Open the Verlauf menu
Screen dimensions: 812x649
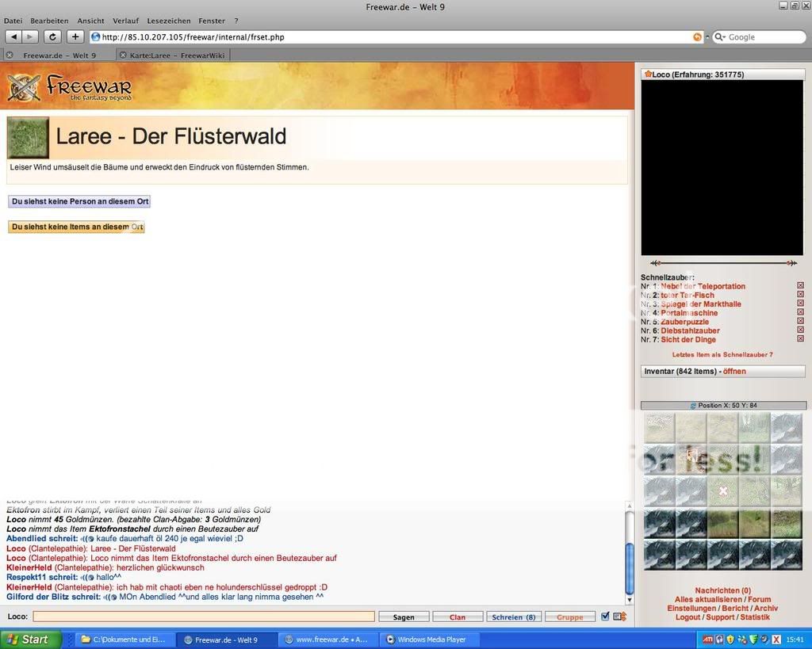[126, 21]
